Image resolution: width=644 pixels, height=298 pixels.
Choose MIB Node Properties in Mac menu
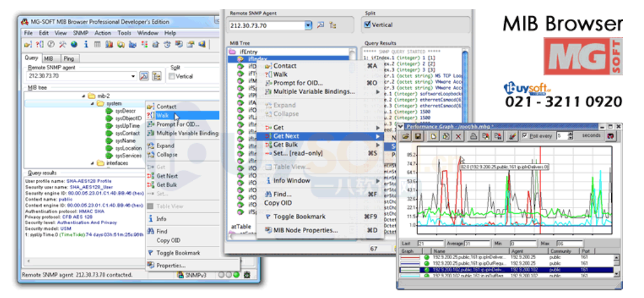tap(320, 230)
